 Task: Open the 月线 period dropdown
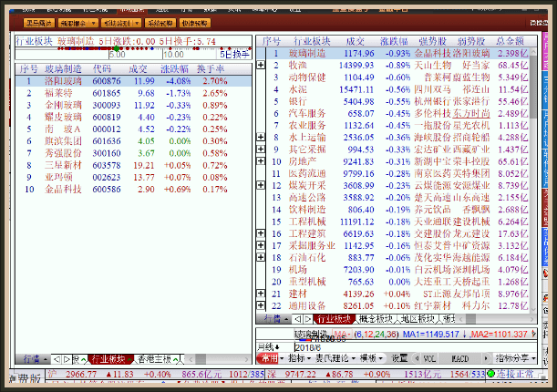269,347
